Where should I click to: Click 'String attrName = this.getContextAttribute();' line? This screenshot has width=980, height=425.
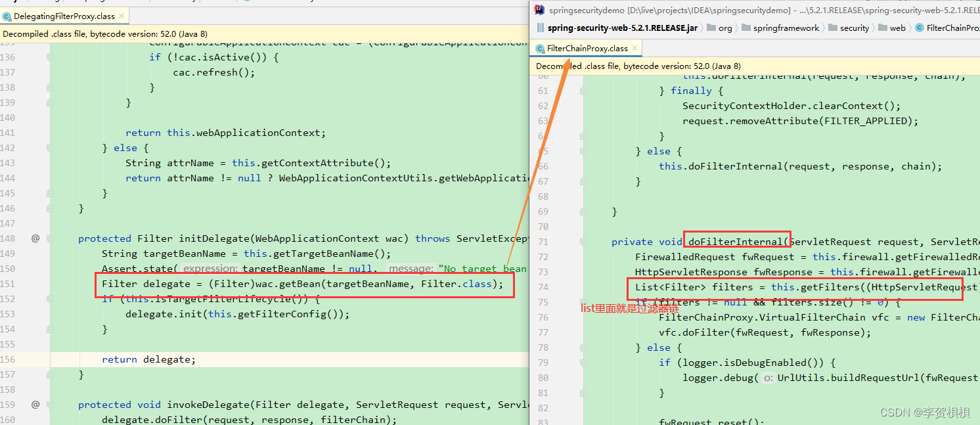[258, 163]
